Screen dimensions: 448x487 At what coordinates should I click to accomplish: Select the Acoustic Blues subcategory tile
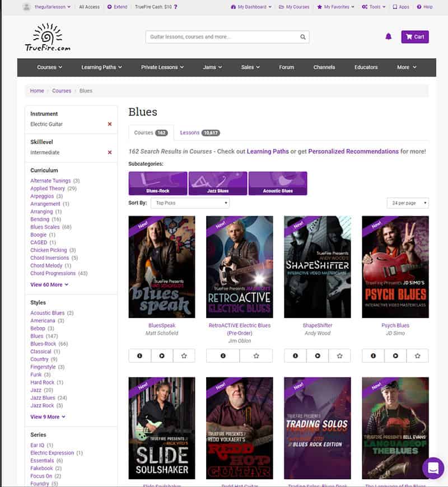click(x=278, y=183)
